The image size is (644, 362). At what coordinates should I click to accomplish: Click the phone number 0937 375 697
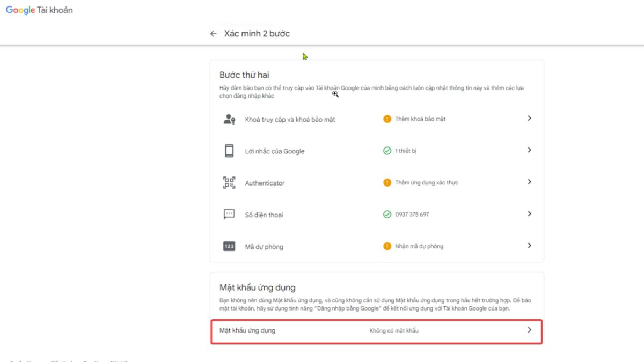point(412,214)
